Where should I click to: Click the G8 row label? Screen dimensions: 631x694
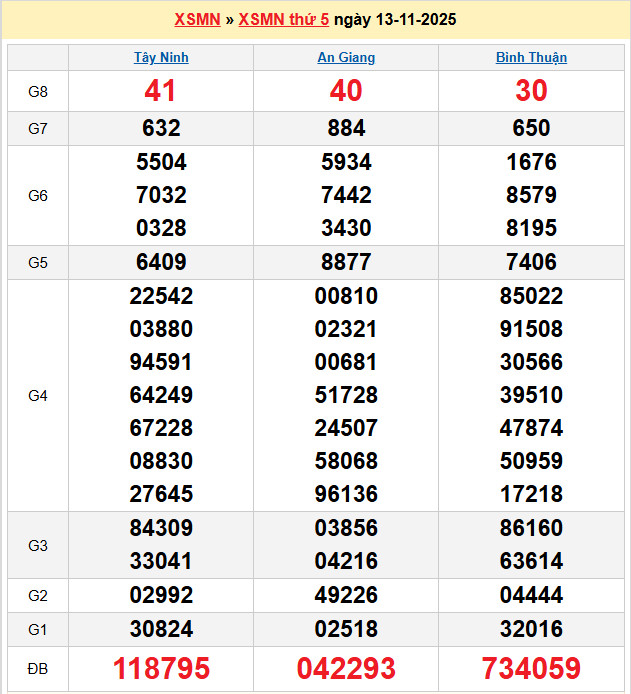(38, 92)
